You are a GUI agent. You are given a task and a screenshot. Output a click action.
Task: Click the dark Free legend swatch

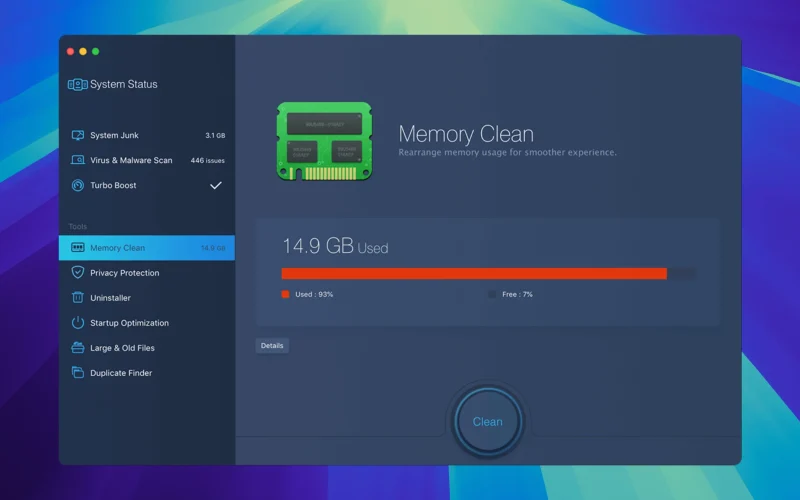[x=492, y=294]
